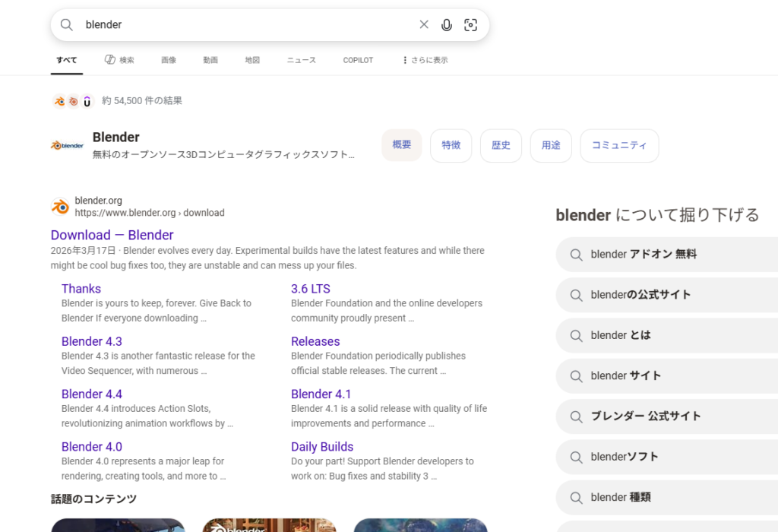
Task: Expand the 'さらに表示' more menu
Action: tap(425, 60)
